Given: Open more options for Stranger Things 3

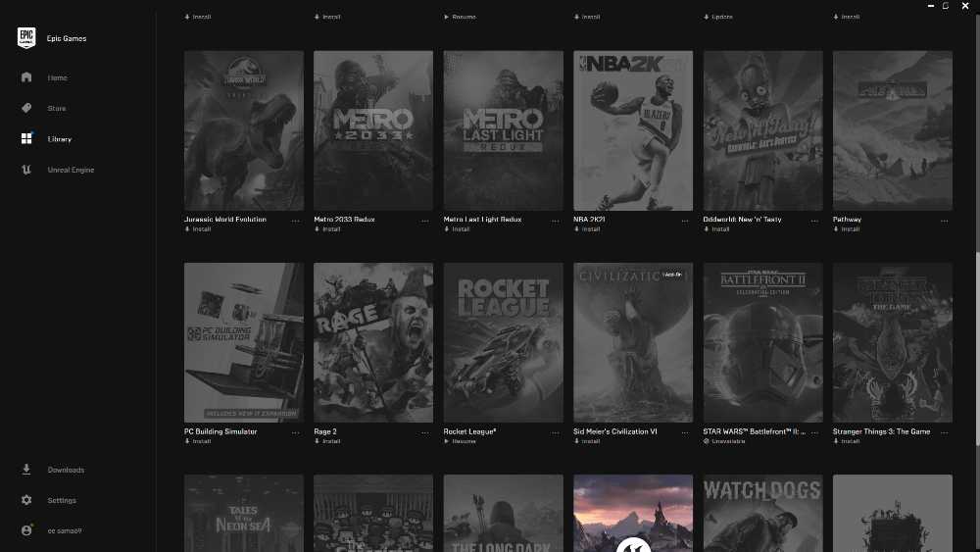Looking at the screenshot, I should pyautogui.click(x=945, y=432).
